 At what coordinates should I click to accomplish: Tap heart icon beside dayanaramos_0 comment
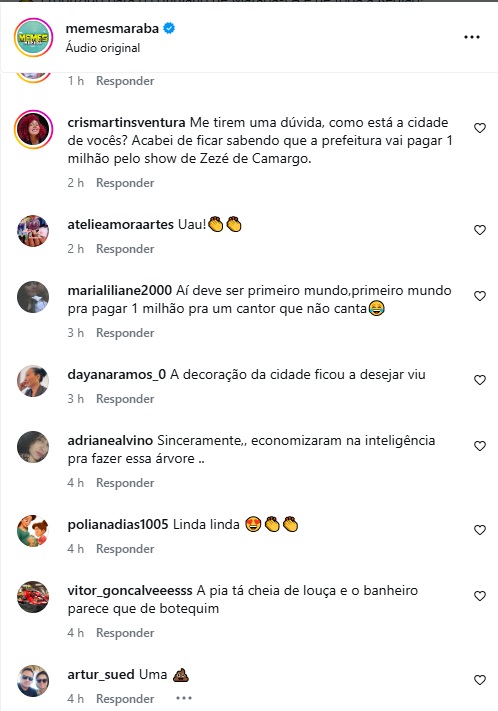(x=480, y=380)
